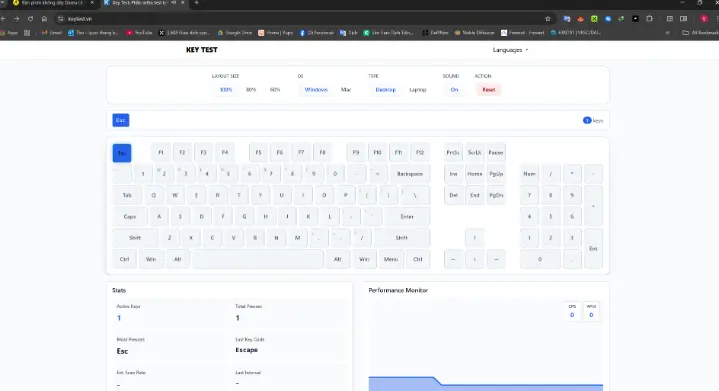Screen dimensions: 719x391
Task: Close the Key Test browser tab
Action: tap(183, 3)
